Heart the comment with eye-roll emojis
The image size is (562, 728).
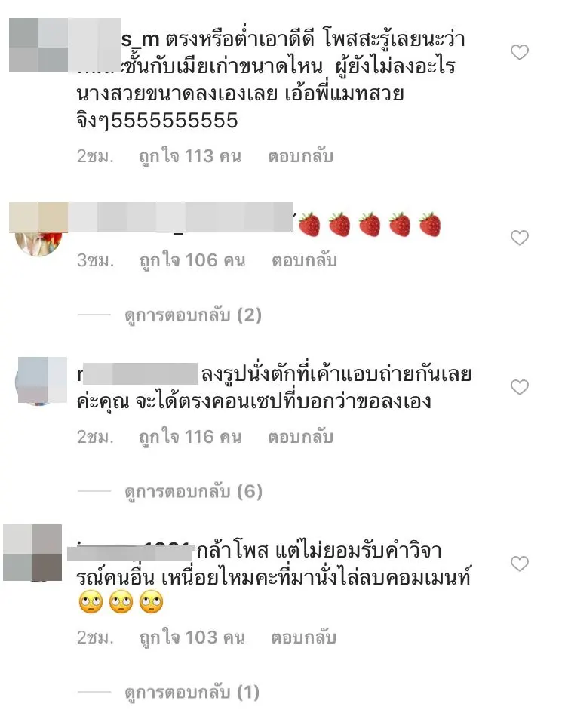[x=519, y=564]
